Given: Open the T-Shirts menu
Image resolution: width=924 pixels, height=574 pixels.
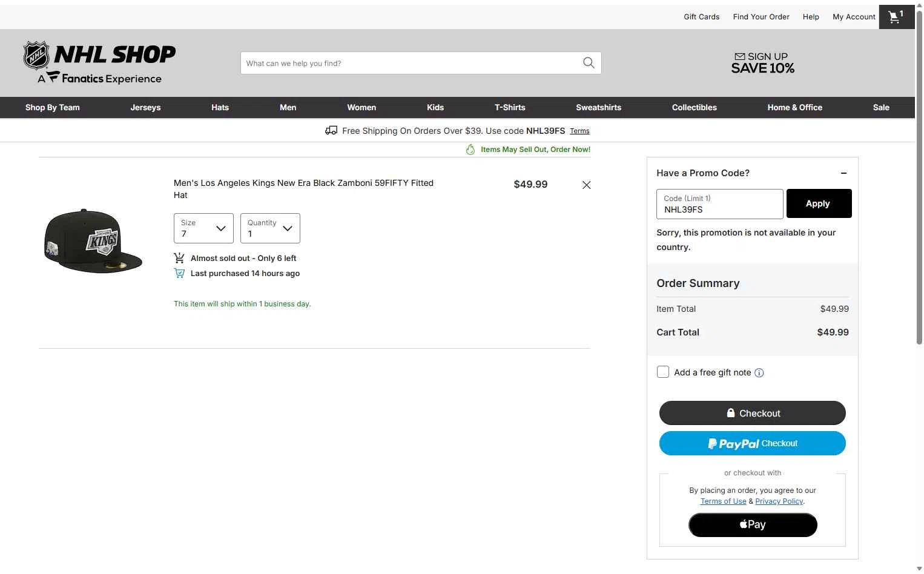Looking at the screenshot, I should tap(510, 108).
